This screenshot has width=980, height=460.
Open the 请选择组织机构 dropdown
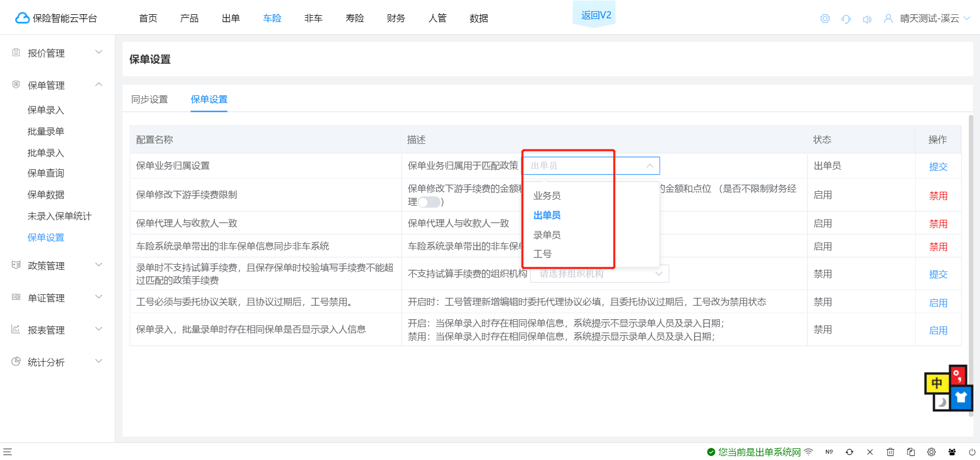[600, 274]
